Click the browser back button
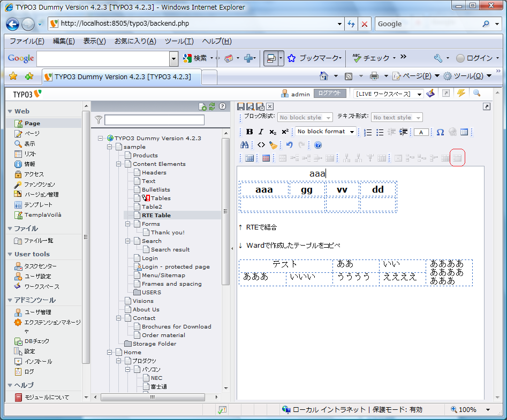 click(x=13, y=24)
